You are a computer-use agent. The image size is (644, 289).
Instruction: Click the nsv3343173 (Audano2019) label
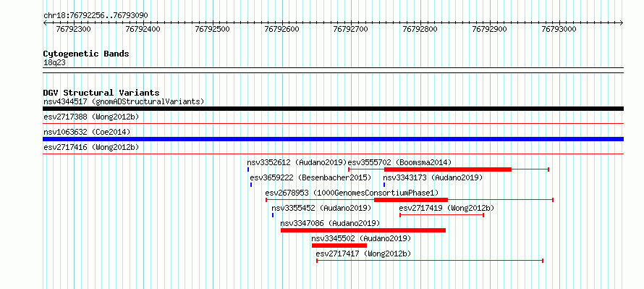pos(433,177)
